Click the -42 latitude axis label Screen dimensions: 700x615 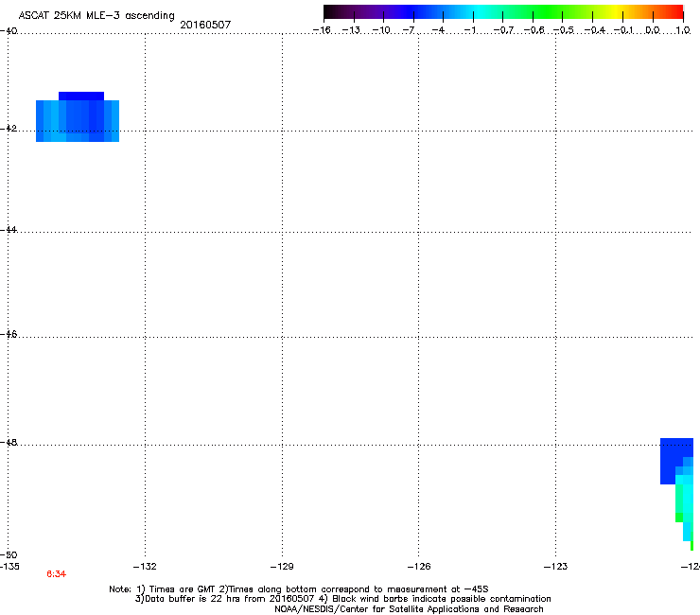click(9, 128)
